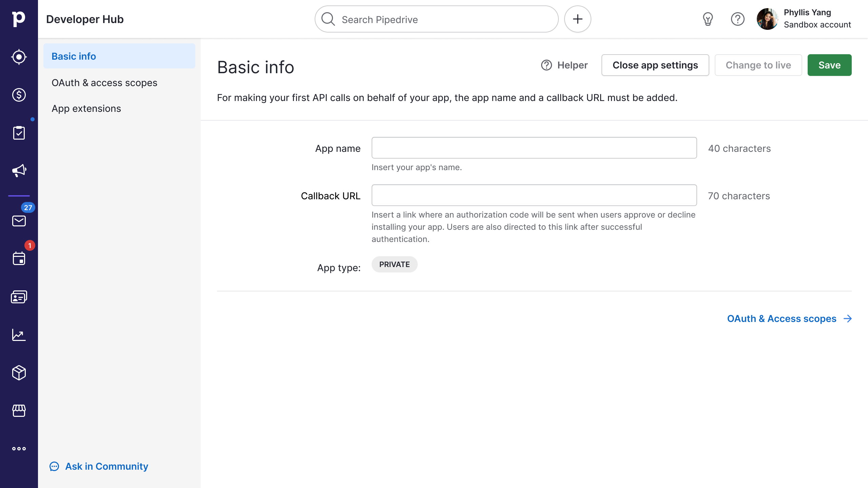Switch to App extensions tab

pyautogui.click(x=86, y=108)
